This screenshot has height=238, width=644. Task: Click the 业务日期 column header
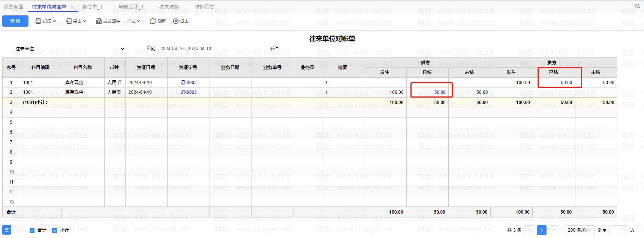[x=230, y=68]
